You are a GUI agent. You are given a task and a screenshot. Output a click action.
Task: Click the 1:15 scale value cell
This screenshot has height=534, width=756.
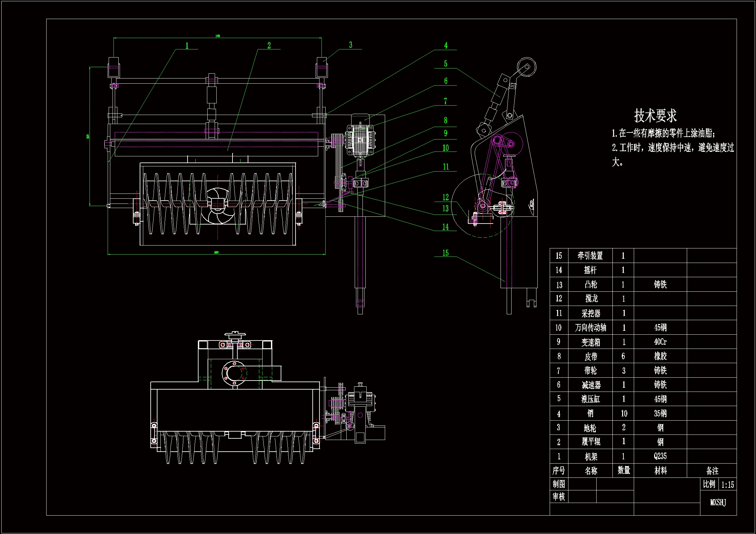pyautogui.click(x=727, y=485)
